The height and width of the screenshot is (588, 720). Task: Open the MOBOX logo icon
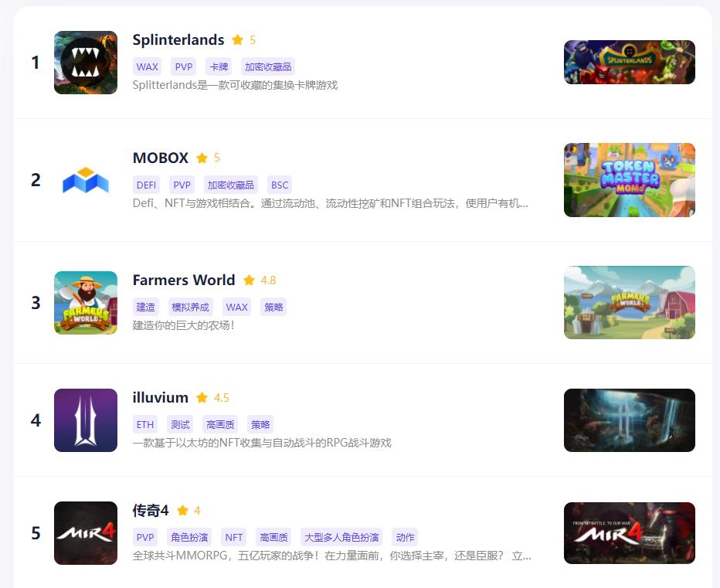pos(86,180)
